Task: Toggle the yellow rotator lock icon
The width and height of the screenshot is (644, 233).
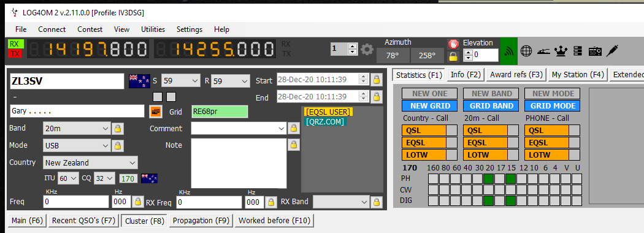Action: 453,56
